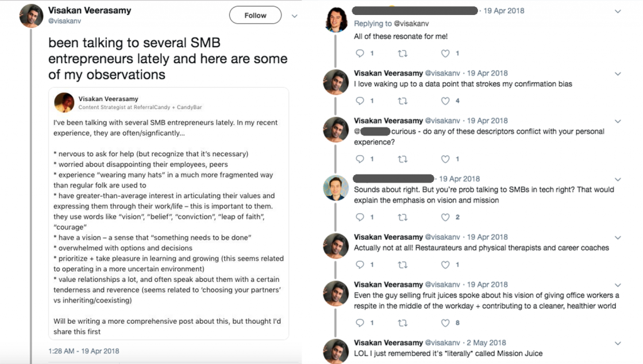The image size is (643, 364).
Task: Retweet the "All of these resonate" tweet
Action: (403, 53)
